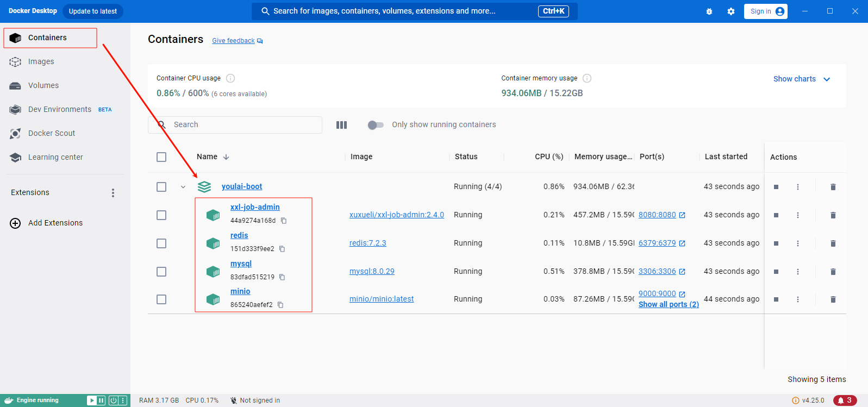868x407 pixels.
Task: Go to Volumes in the sidebar
Action: coord(43,86)
